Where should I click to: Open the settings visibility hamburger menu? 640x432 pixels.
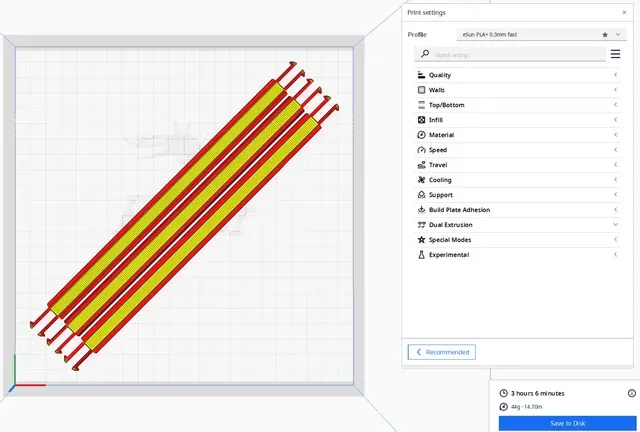(x=615, y=53)
